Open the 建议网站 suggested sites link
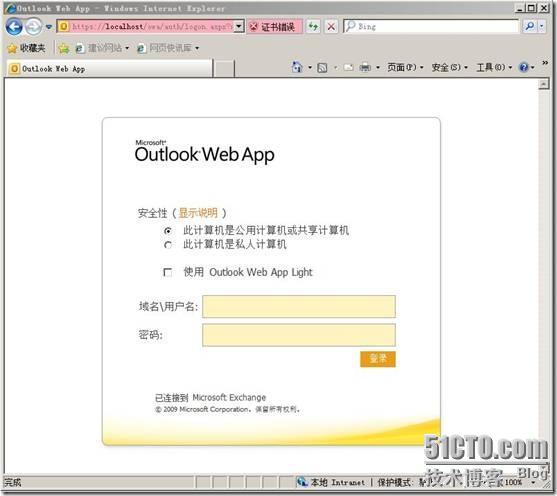The image size is (557, 496). [x=102, y=48]
